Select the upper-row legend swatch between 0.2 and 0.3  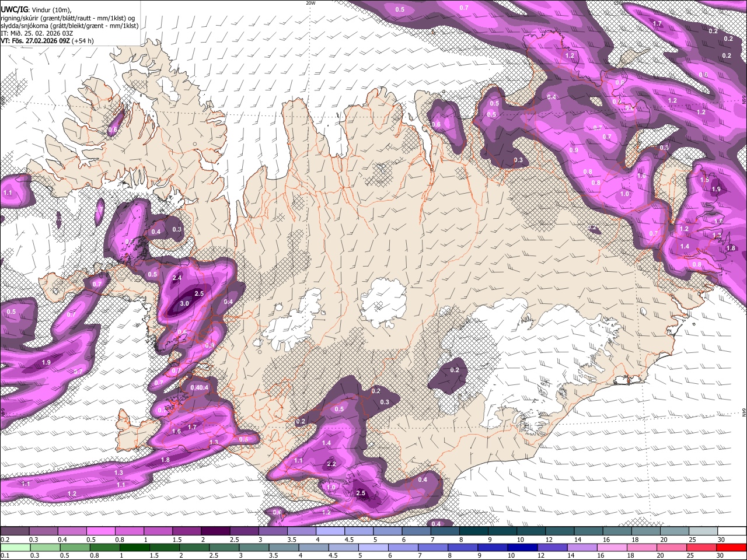tap(14, 531)
